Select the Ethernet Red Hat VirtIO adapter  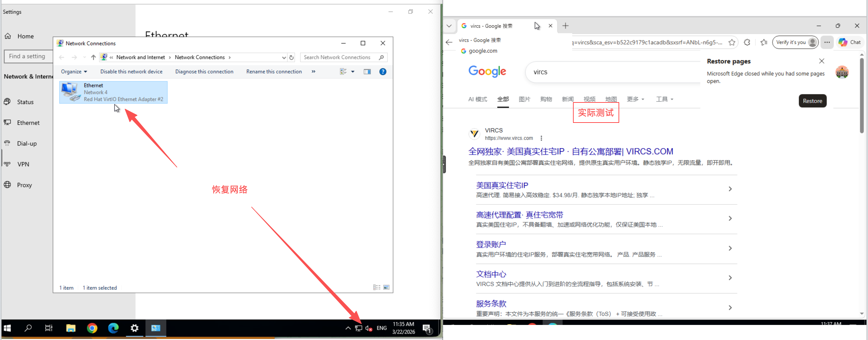(x=113, y=92)
